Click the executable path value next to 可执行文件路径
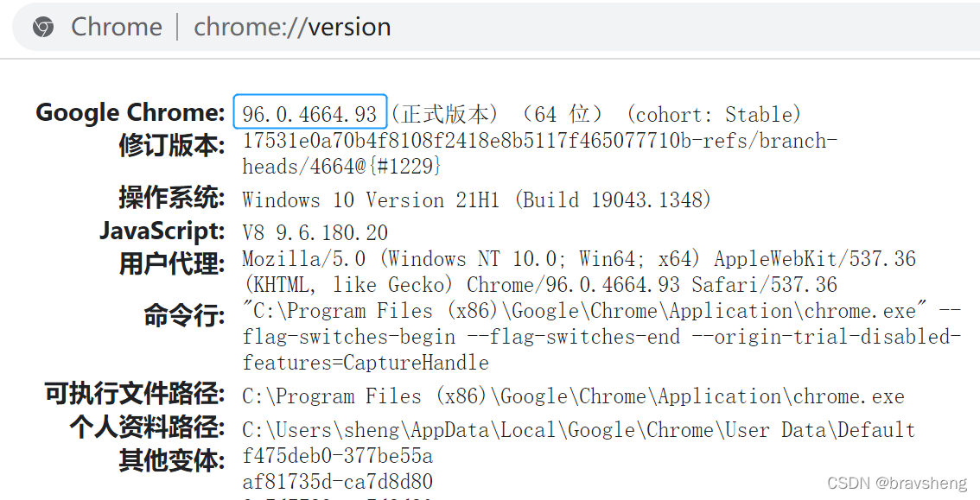Viewport: 980px width, 500px height. coord(573,396)
